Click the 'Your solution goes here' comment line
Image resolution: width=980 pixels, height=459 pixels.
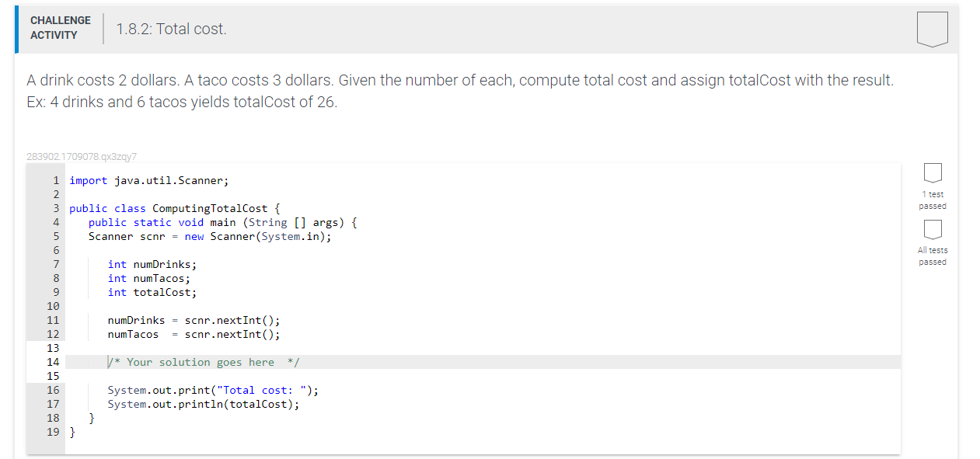click(204, 362)
